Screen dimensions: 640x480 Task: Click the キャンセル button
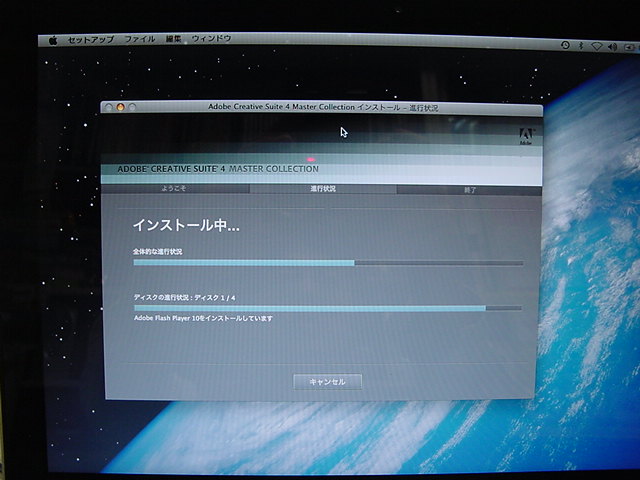327,382
